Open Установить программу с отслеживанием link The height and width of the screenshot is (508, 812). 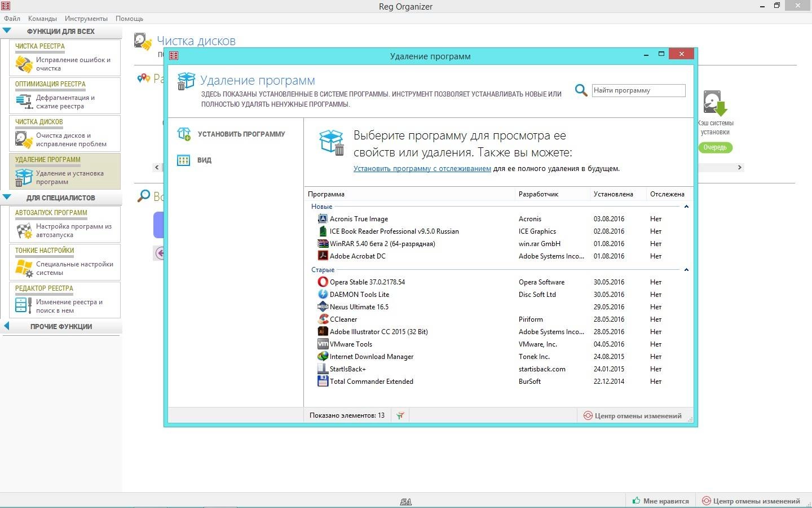(x=422, y=168)
